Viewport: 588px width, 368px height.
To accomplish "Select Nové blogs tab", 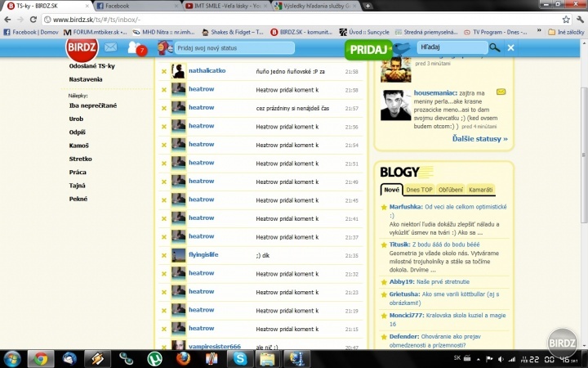I will coord(391,190).
